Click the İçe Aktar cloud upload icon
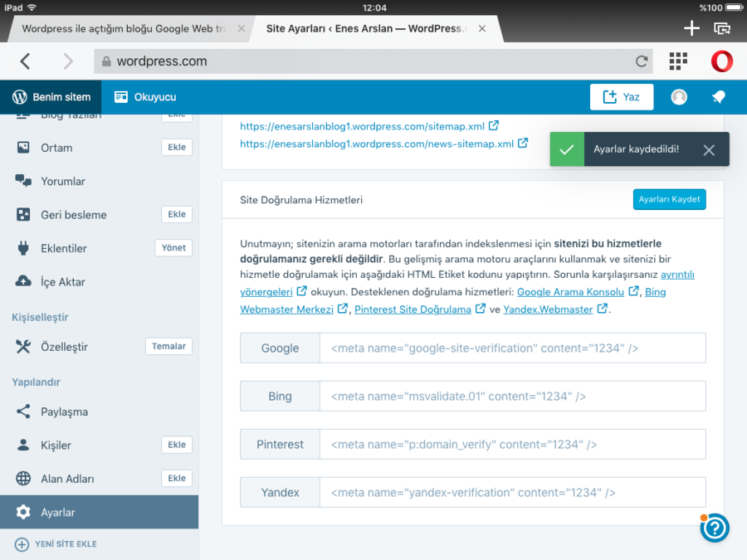This screenshot has height=560, width=747. (x=23, y=281)
